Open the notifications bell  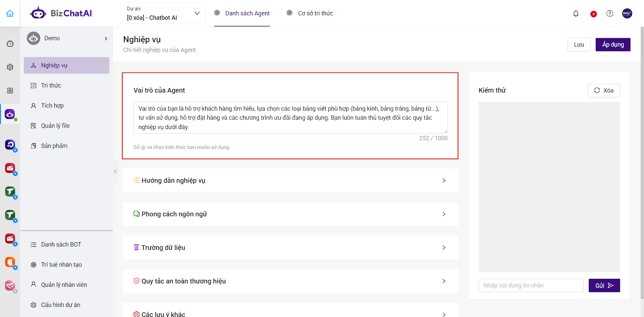[576, 14]
